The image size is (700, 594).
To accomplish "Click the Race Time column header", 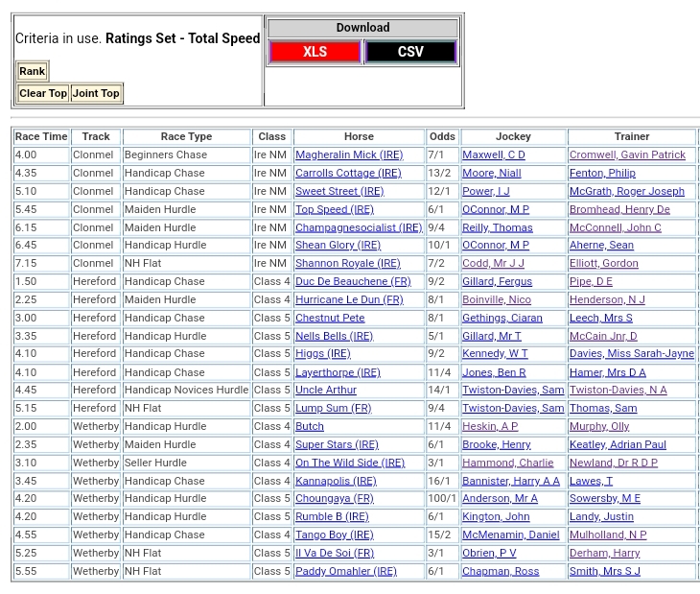I will coord(41,136).
